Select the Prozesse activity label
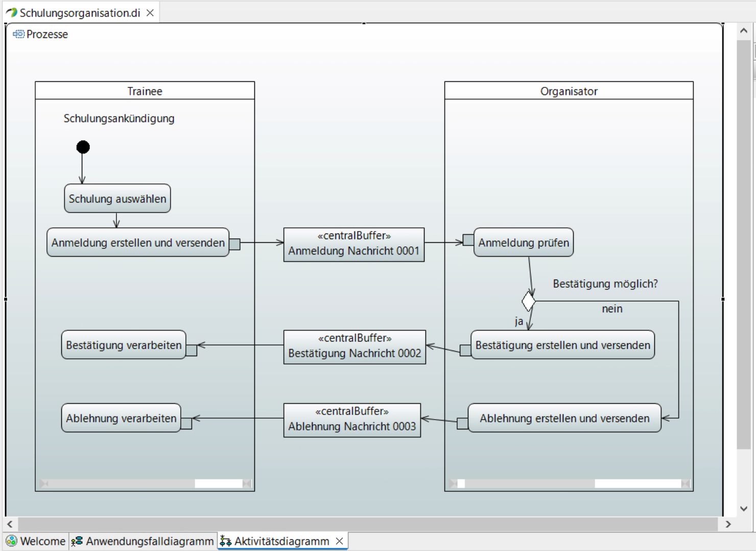This screenshot has height=551, width=756. point(47,34)
